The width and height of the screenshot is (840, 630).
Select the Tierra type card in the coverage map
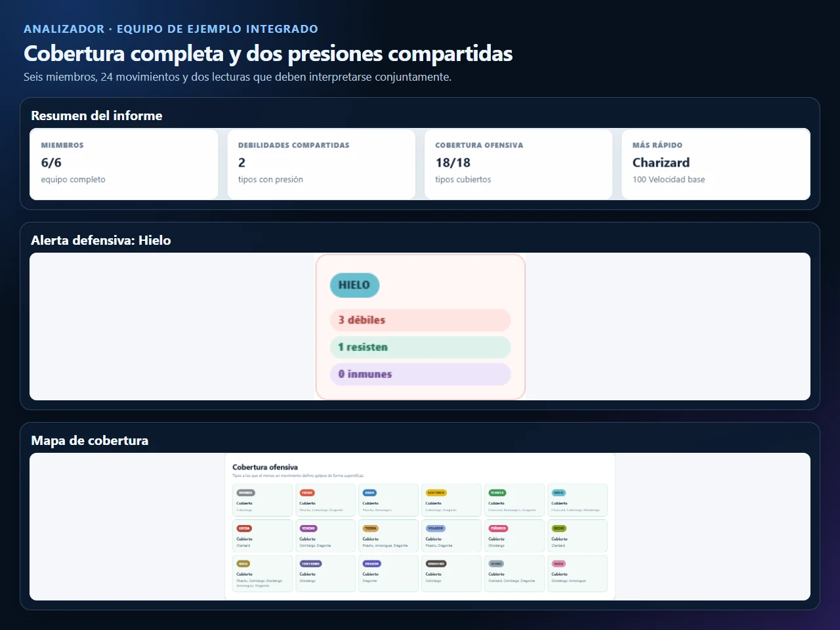[388, 536]
